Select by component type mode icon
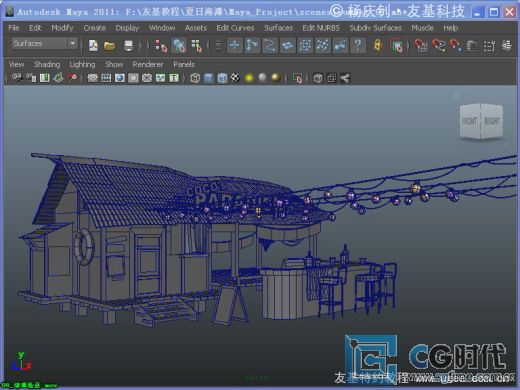Screen dimensions: 520x390 tap(196, 45)
